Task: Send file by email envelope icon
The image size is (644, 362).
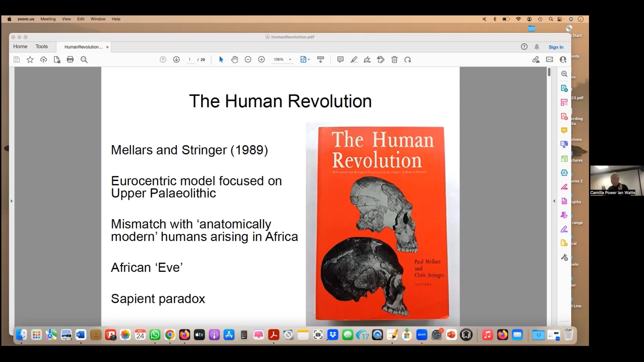Action: 549,60
